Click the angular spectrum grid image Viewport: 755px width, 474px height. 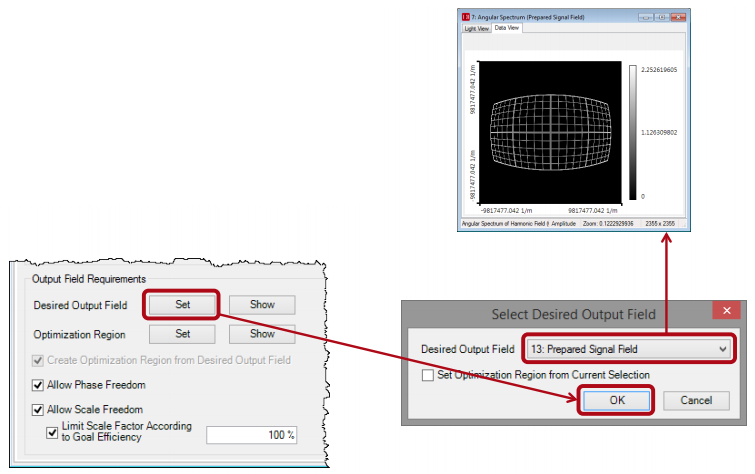point(551,132)
